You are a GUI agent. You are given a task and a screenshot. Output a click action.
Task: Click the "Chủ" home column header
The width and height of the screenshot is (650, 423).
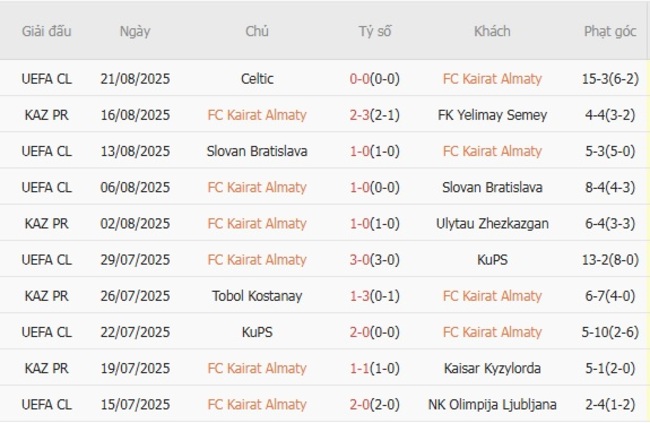(257, 32)
